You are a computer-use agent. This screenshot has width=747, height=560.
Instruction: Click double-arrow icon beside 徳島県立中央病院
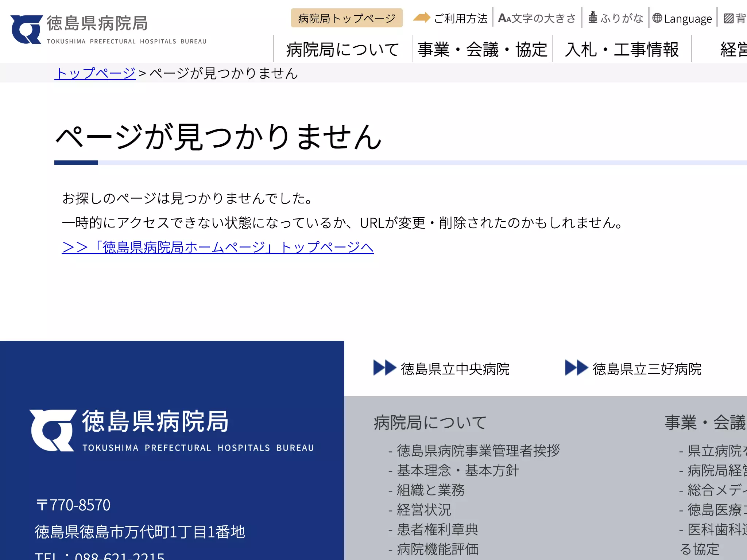[385, 367]
